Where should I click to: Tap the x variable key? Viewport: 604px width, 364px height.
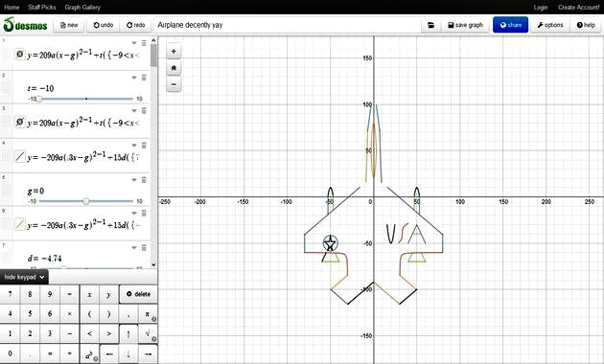point(89,294)
